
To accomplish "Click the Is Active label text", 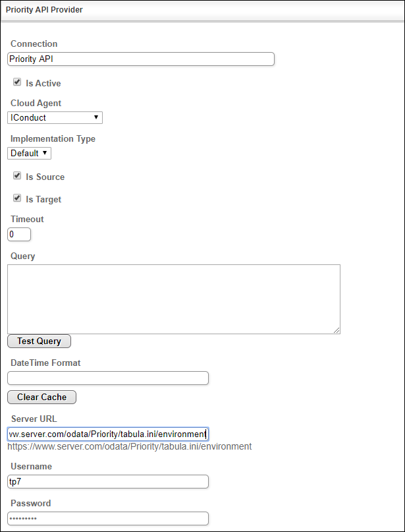I will (x=43, y=84).
